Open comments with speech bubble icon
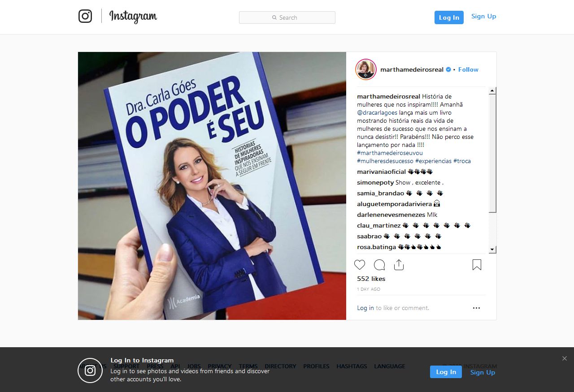Viewport: 574px width, 392px height. (x=379, y=265)
